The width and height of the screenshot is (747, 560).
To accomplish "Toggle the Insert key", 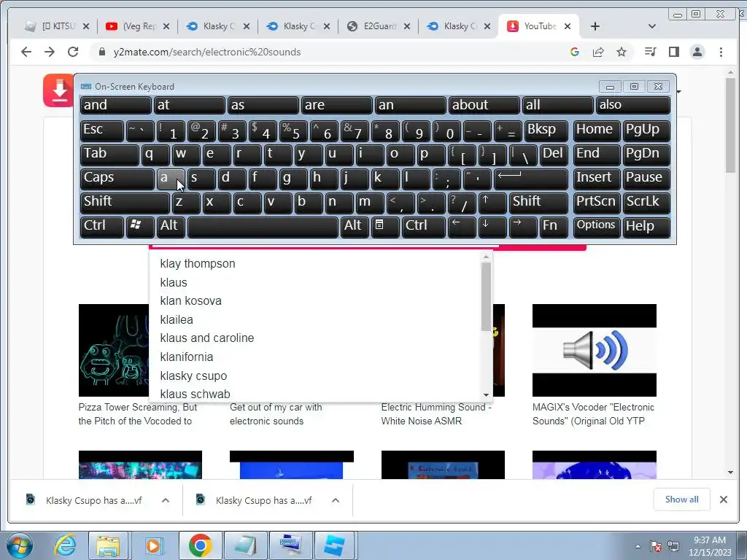I will tap(597, 179).
